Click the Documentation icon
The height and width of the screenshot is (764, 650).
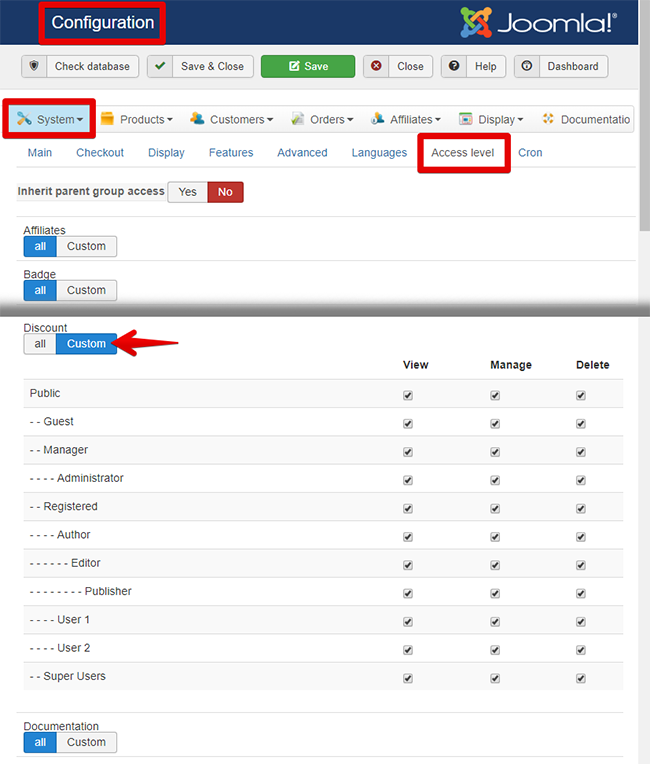[x=548, y=118]
